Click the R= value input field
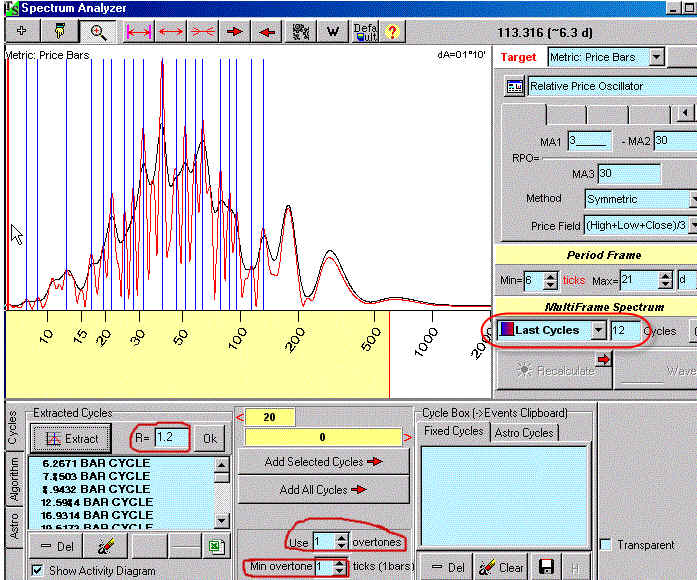The height and width of the screenshot is (580, 697). [170, 438]
